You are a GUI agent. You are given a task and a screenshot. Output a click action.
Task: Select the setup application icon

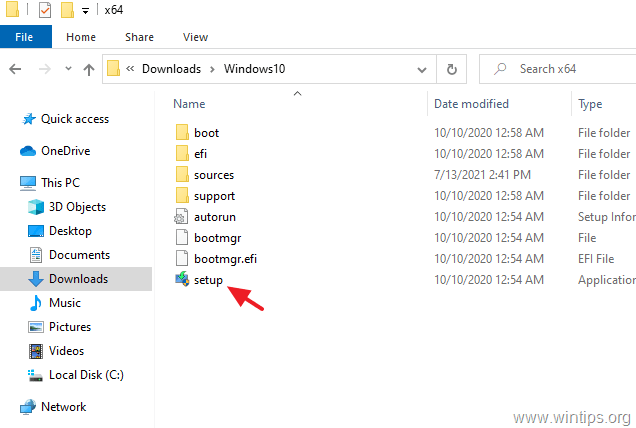(182, 280)
